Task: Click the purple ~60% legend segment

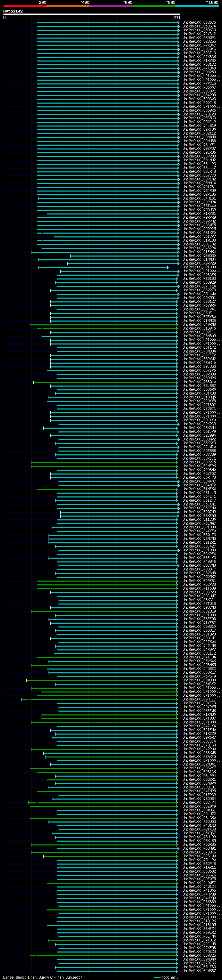Action: click(x=111, y=6)
